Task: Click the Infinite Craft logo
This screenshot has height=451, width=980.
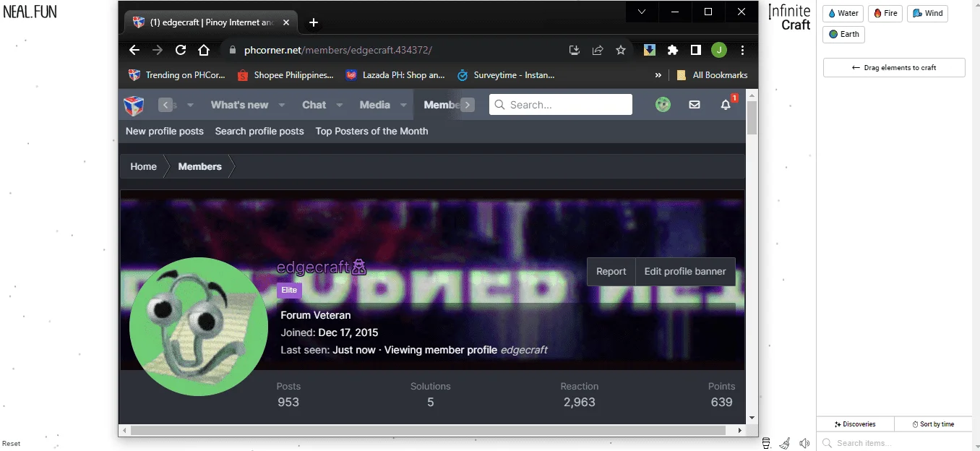Action: click(789, 18)
